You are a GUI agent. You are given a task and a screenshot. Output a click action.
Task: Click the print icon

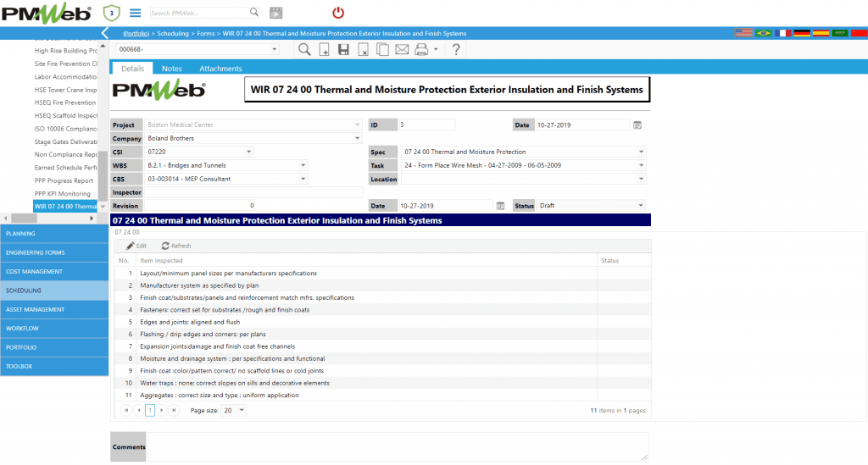coord(421,49)
